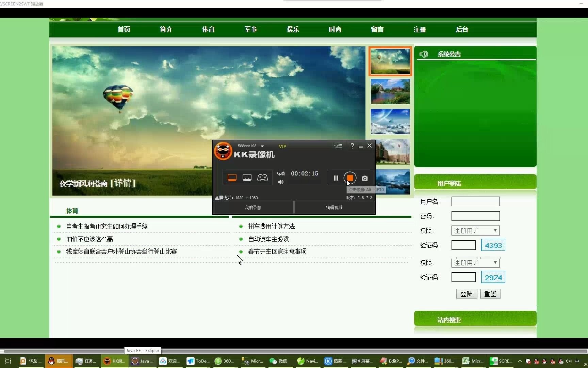
Task: Refresh the 2974 captcha image
Action: point(493,277)
